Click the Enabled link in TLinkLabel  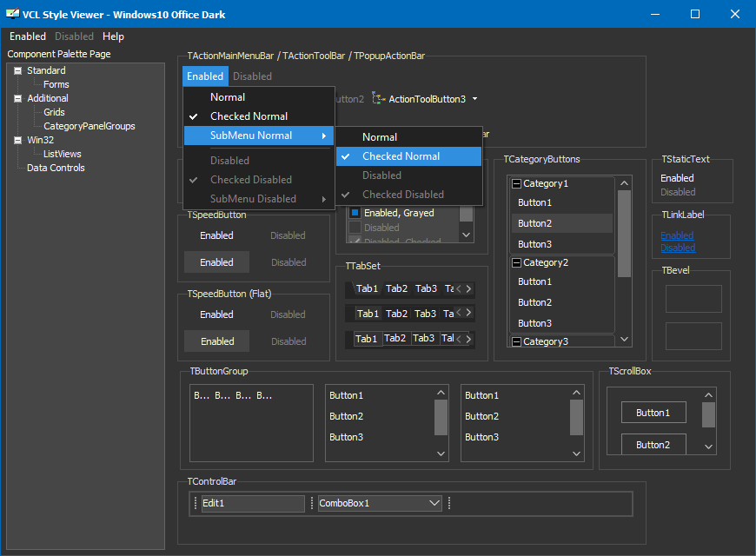[677, 235]
